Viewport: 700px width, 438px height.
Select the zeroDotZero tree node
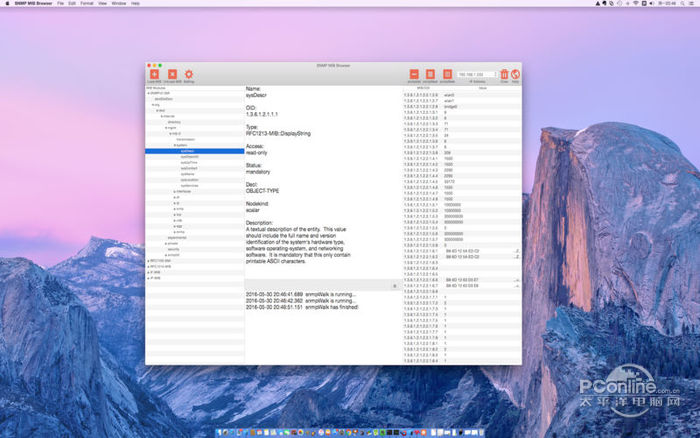163,99
